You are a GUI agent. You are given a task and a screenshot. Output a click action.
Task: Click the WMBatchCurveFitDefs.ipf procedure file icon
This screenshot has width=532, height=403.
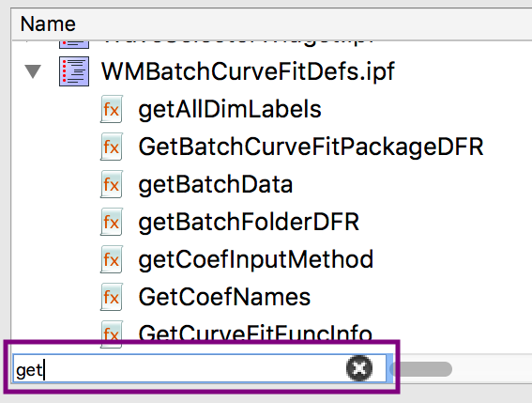(74, 71)
